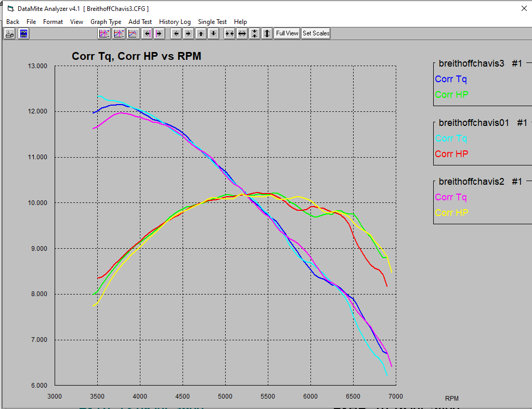The height and width of the screenshot is (409, 532).
Task: Step the cursor left with the magenta-line arrow
Action: (147, 33)
